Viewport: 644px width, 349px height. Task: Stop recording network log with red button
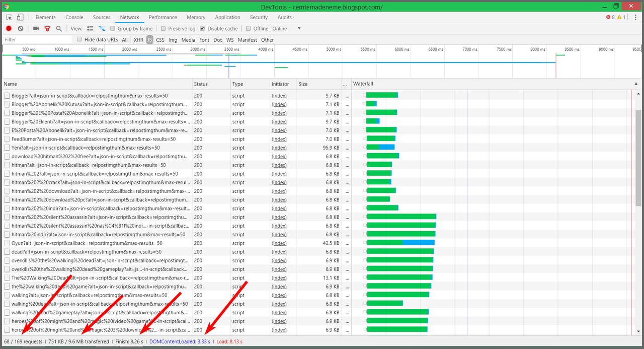click(x=9, y=29)
